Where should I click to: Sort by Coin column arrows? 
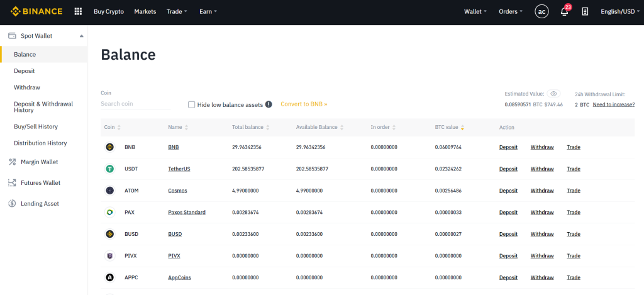click(x=119, y=128)
